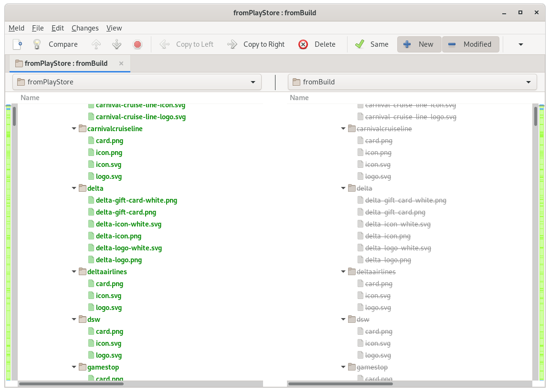The width and height of the screenshot is (550, 392).
Task: Collapse the delta folder in left pane
Action: (x=74, y=188)
